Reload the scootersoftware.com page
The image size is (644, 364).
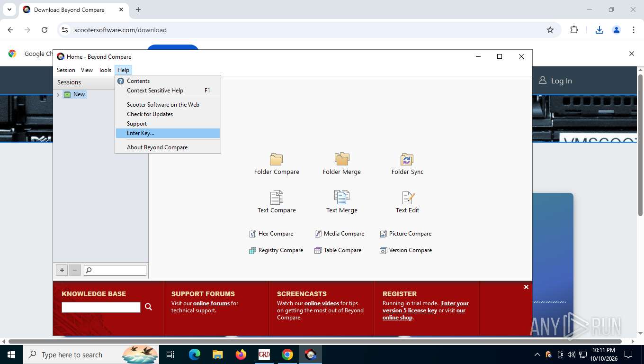45,30
